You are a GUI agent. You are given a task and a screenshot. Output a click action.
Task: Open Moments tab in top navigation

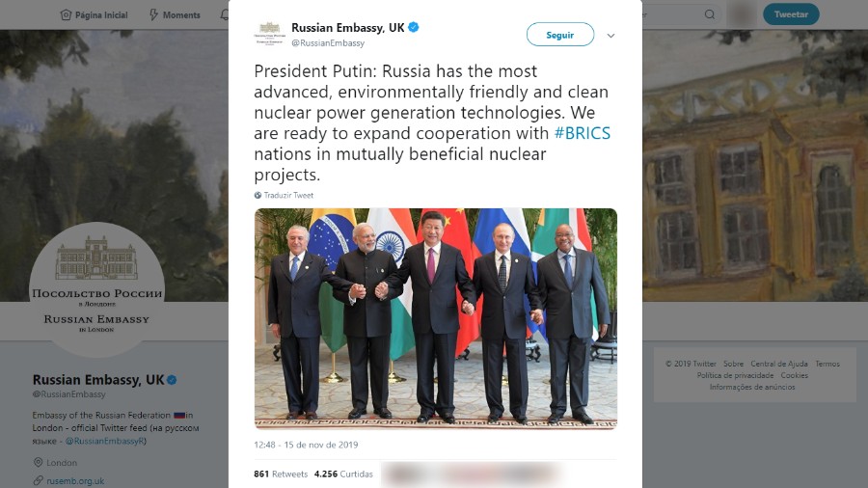(175, 14)
